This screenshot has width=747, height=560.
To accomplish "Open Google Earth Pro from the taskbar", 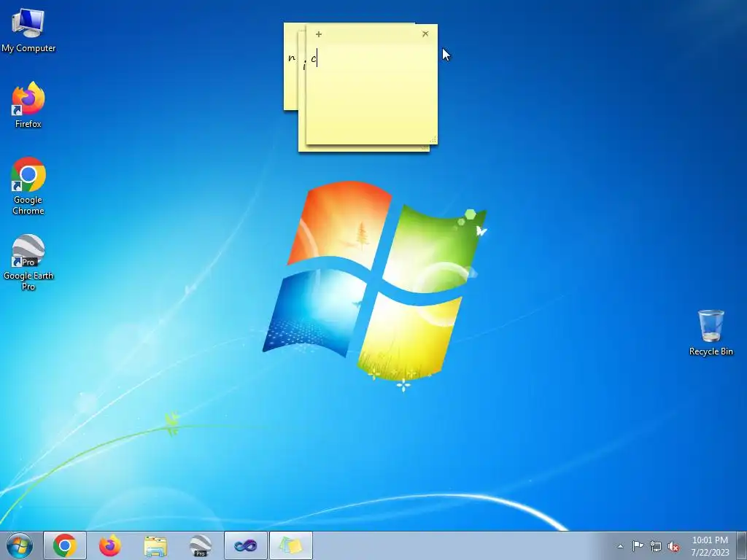I will pos(200,545).
